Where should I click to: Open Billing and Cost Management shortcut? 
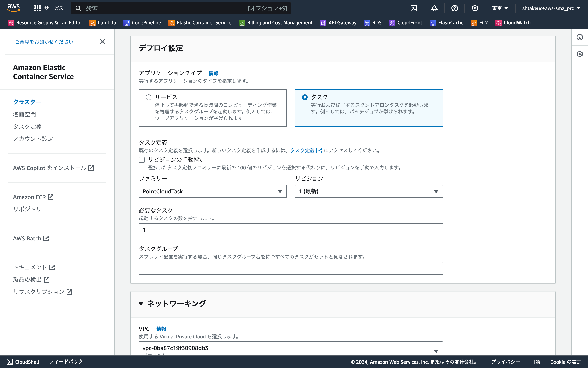click(276, 23)
